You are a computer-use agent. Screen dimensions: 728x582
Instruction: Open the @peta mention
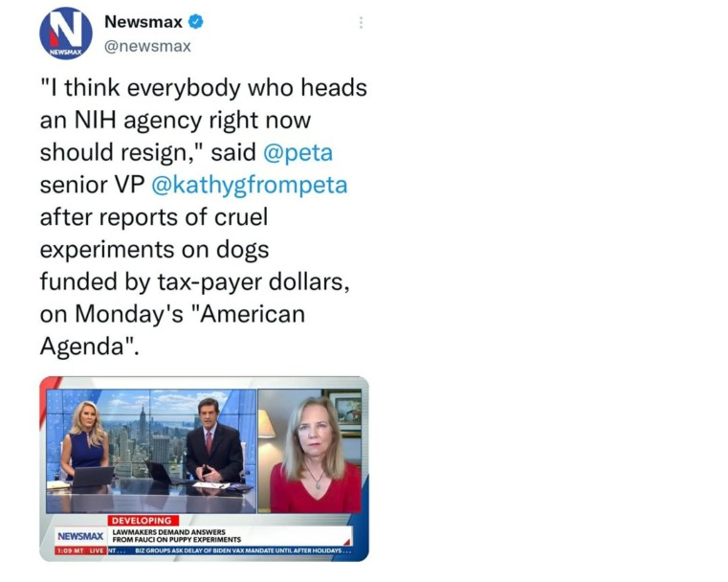point(298,152)
